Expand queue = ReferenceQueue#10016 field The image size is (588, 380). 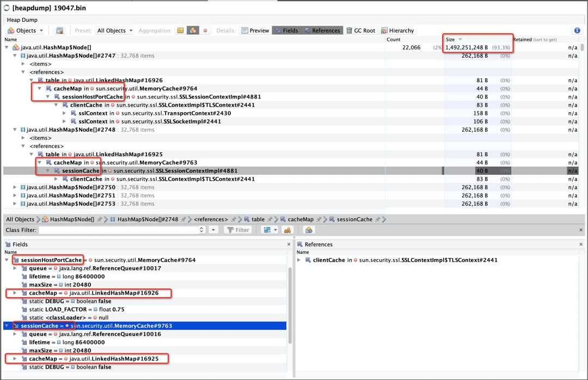15,334
